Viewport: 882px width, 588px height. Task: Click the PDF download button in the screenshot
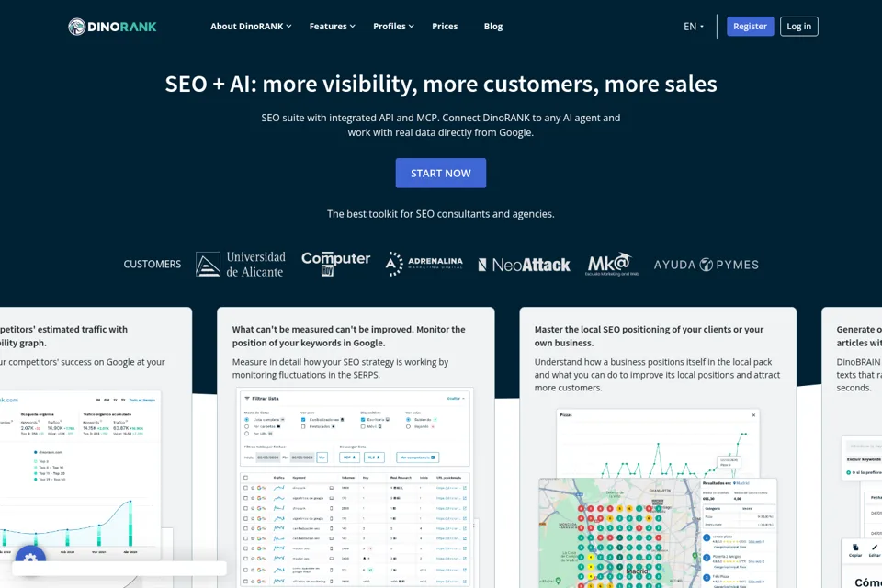tap(350, 458)
